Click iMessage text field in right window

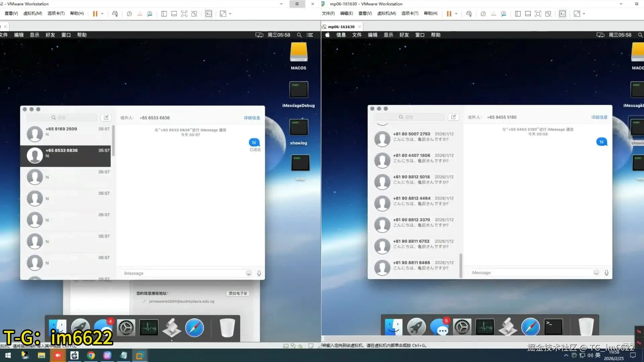[530, 273]
